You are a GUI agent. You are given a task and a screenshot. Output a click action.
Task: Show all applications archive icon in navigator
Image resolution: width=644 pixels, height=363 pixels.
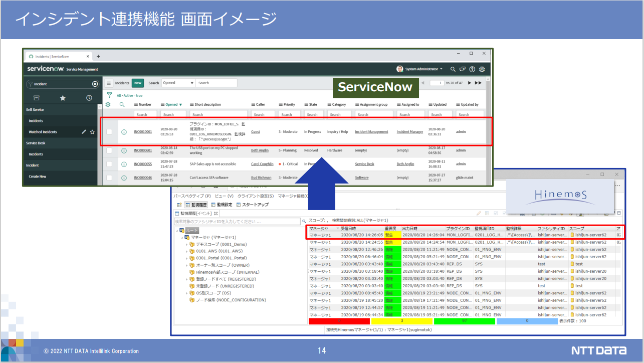coord(37,98)
